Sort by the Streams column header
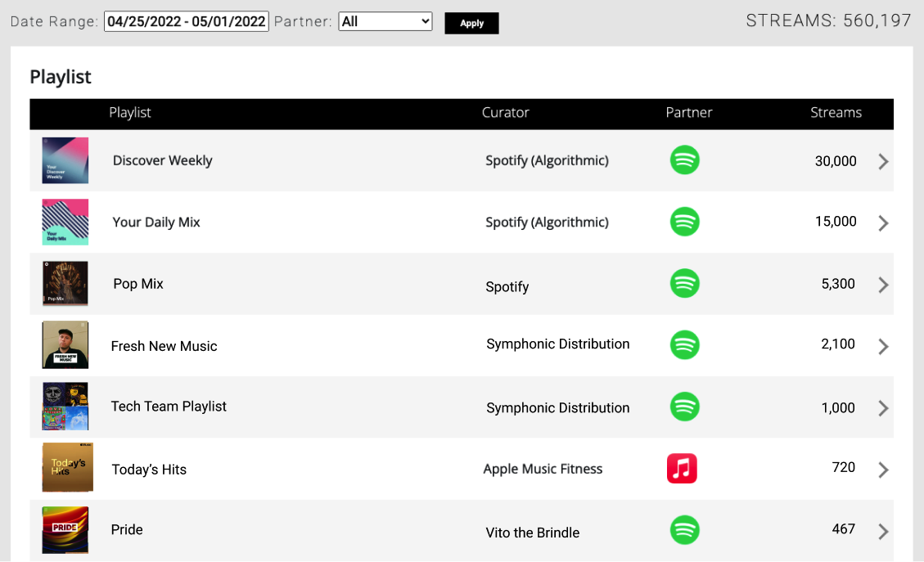 (x=836, y=113)
